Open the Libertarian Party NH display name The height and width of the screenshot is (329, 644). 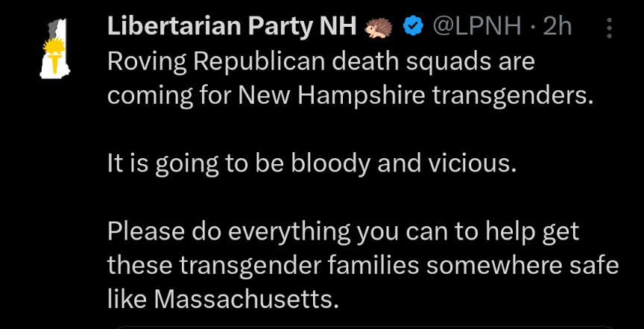[232, 27]
